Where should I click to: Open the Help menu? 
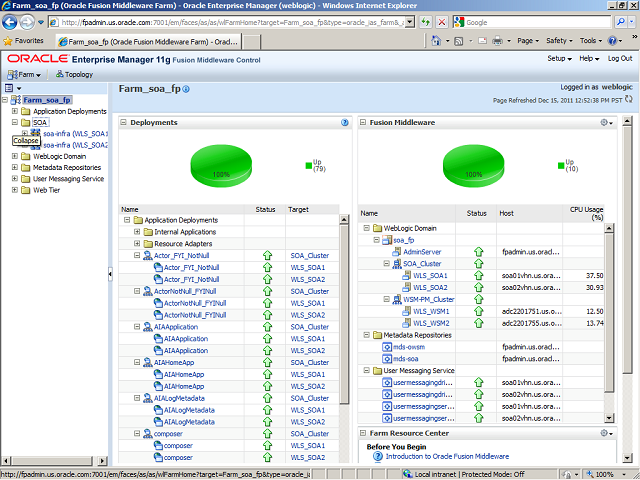point(591,59)
